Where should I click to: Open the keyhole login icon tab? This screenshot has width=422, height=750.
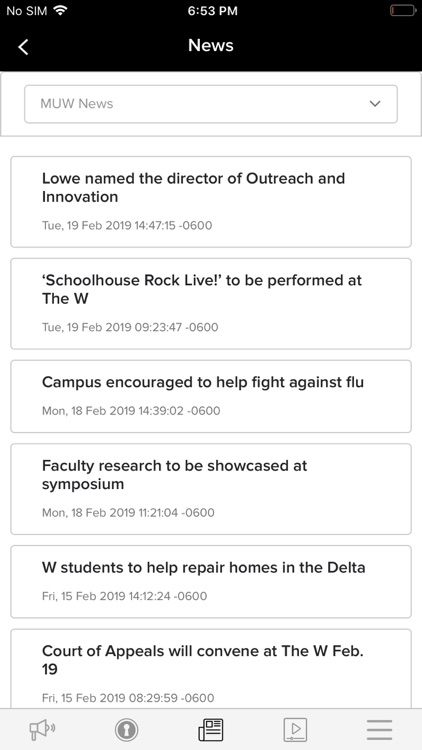[x=126, y=730]
